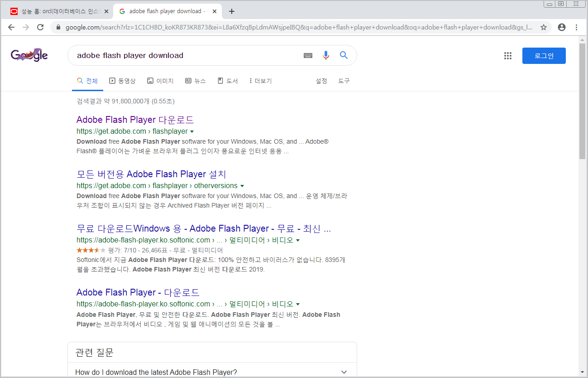Reload the page with refresh icon
Viewport: 588px width, 378px height.
pyautogui.click(x=40, y=27)
